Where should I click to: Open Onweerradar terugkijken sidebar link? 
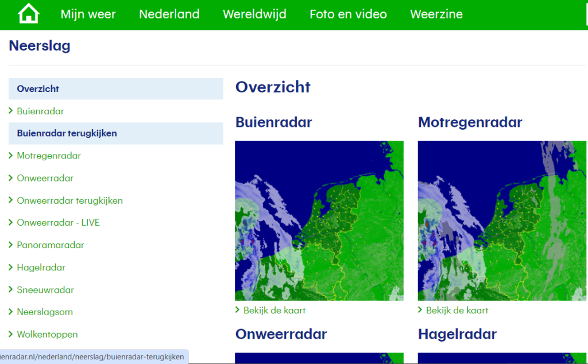pyautogui.click(x=69, y=200)
